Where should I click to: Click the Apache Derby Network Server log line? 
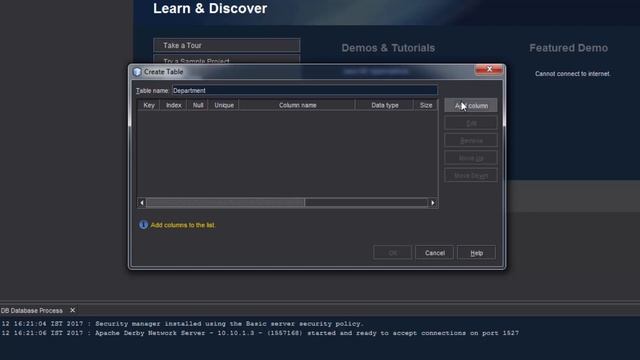(x=260, y=333)
